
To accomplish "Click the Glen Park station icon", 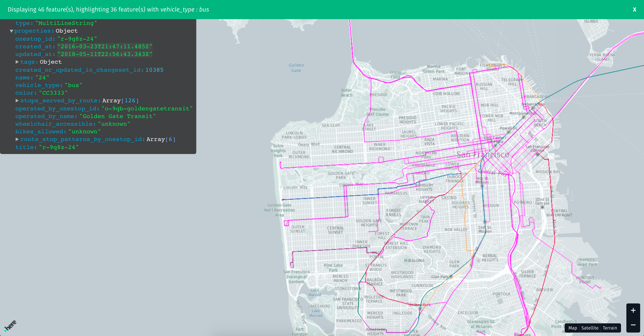I will coord(450,277).
